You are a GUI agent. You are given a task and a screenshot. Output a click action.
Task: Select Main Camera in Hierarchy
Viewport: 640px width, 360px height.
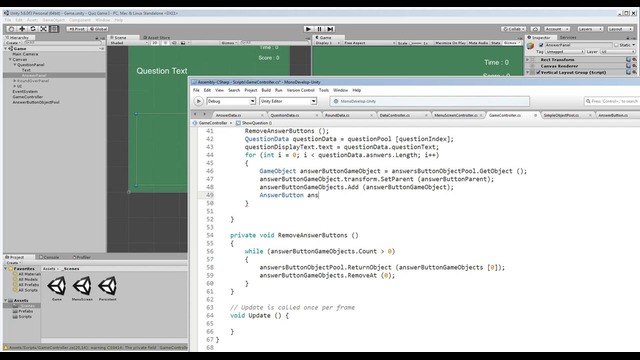[x=25, y=54]
